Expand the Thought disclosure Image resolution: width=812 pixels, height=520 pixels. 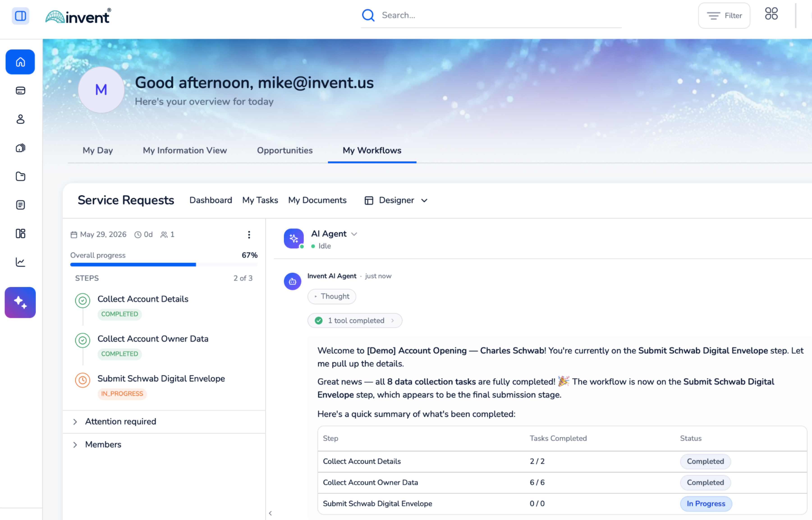(x=331, y=296)
